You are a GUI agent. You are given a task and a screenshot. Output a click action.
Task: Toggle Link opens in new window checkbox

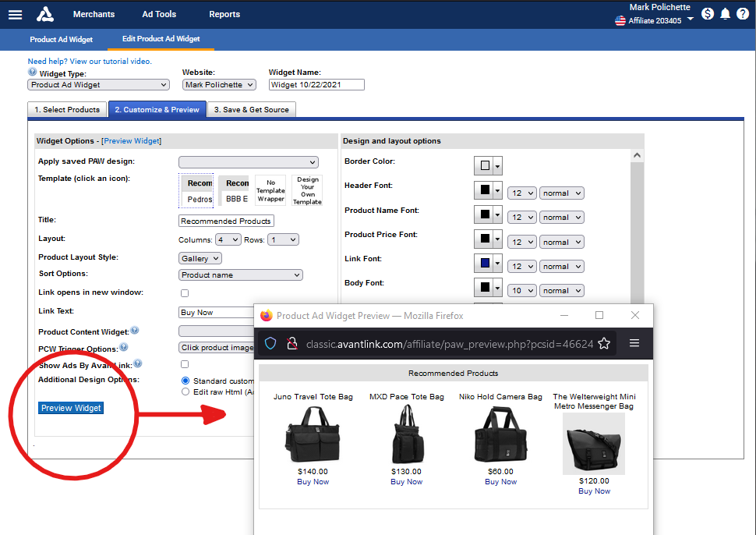coord(185,292)
